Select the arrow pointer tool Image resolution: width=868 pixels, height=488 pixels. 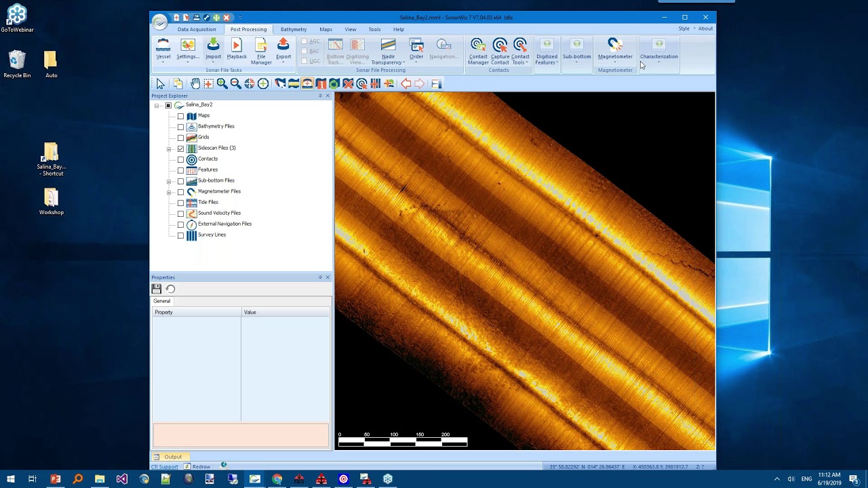pos(161,83)
